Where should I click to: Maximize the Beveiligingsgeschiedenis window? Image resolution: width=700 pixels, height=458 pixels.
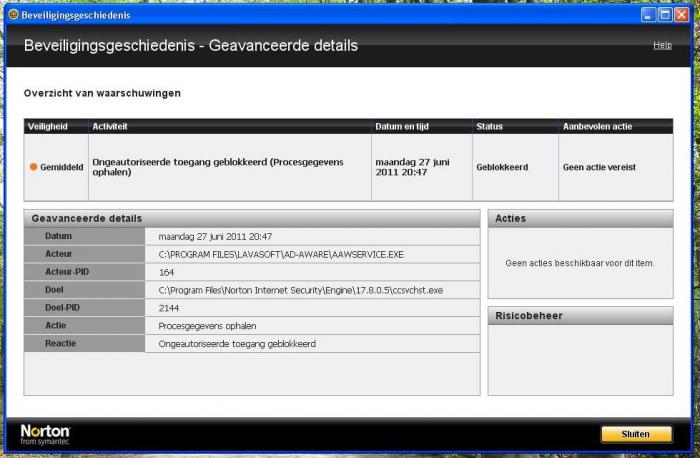pyautogui.click(x=665, y=15)
